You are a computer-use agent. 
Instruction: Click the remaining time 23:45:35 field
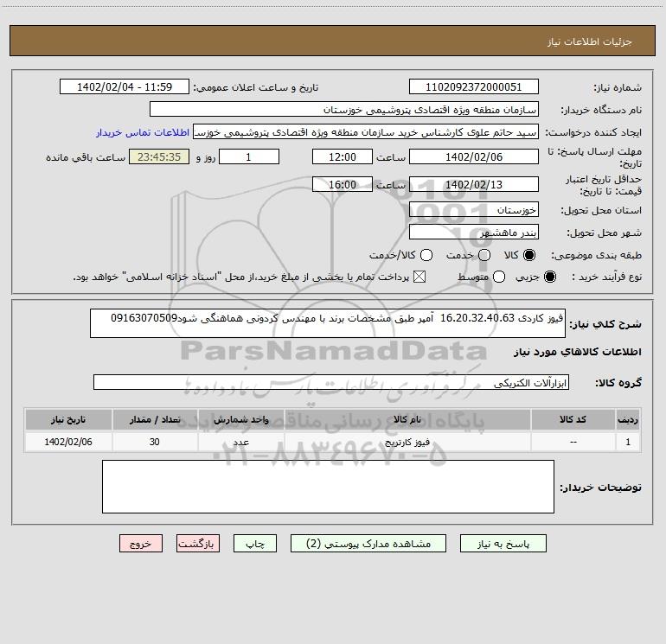pos(159,156)
